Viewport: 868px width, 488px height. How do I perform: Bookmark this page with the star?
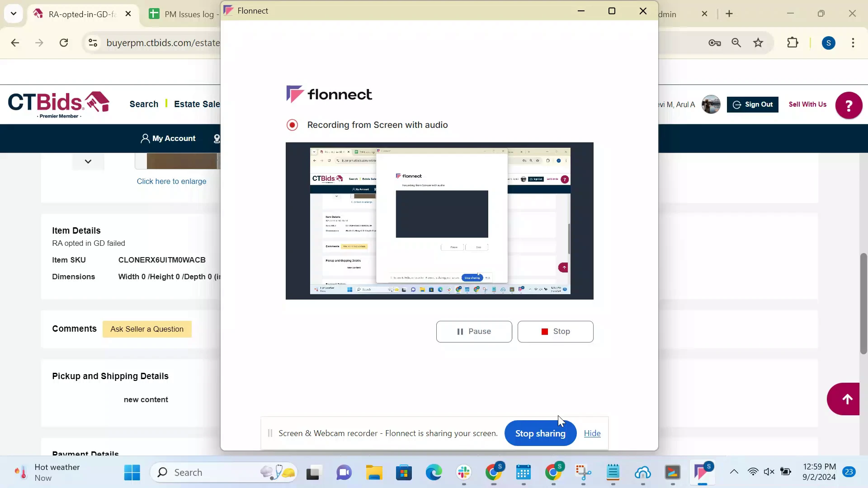tap(758, 43)
